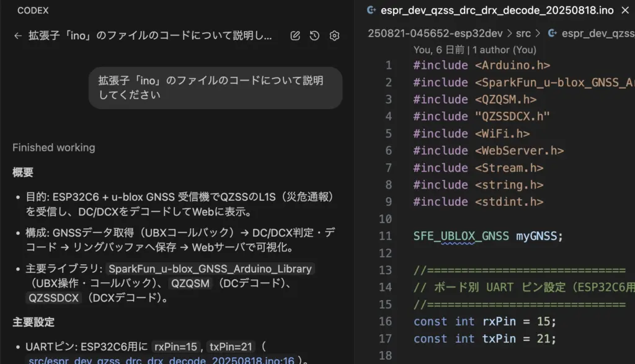The width and height of the screenshot is (635, 364).
Task: Click the SparkFun_u-blox_GNSS_Arduino_Library code chip
Action: point(210,269)
